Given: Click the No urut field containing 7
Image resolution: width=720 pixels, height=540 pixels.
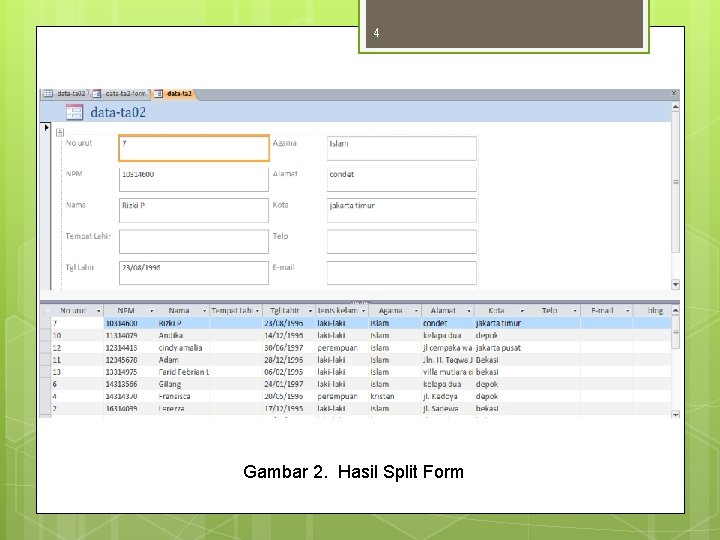Looking at the screenshot, I should [x=194, y=148].
